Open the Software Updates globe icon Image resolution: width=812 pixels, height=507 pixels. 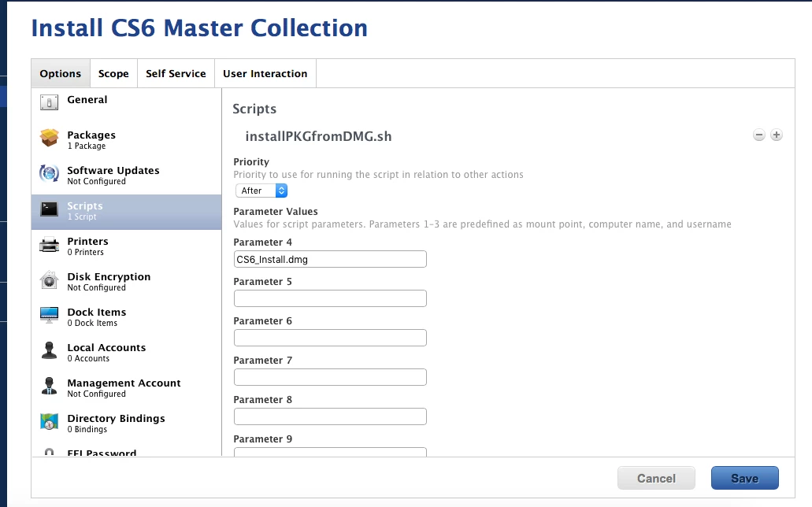[49, 173]
